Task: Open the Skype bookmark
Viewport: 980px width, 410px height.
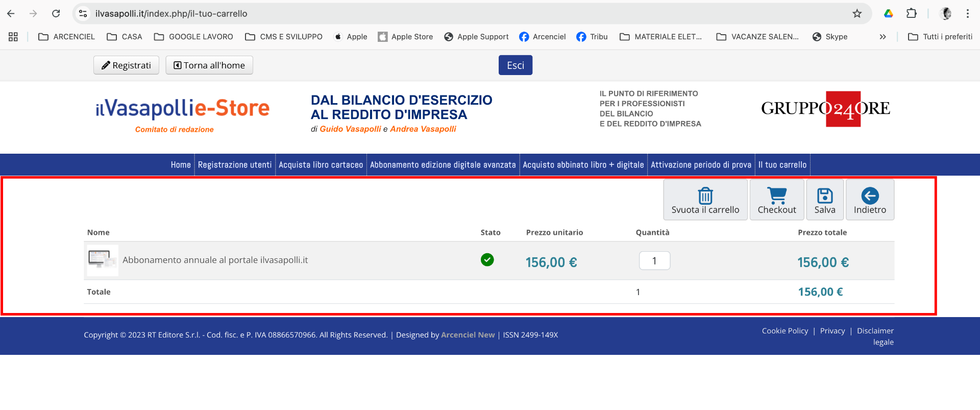Action: (x=830, y=37)
